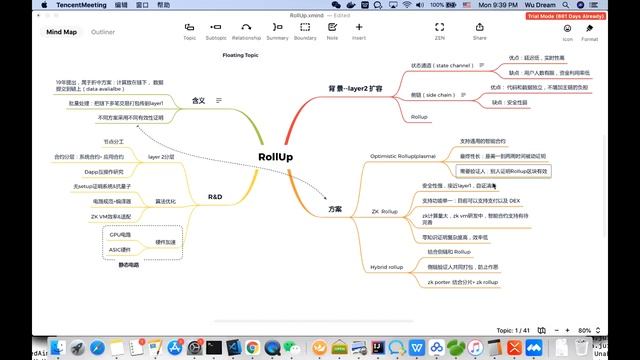The width and height of the screenshot is (640, 360).
Task: Open the 帮助 menu
Action: click(163, 5)
